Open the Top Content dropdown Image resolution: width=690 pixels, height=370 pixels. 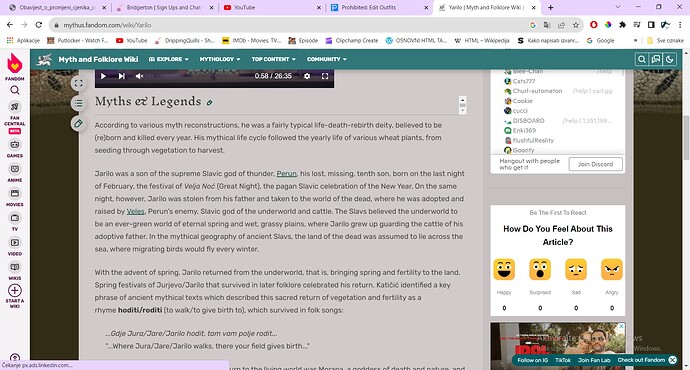pyautogui.click(x=274, y=59)
